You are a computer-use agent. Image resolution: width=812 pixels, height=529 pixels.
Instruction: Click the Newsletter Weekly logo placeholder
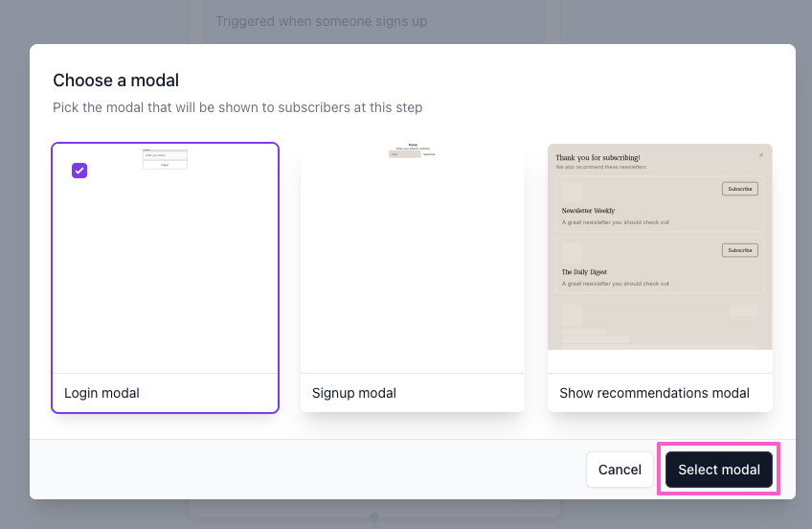[572, 191]
